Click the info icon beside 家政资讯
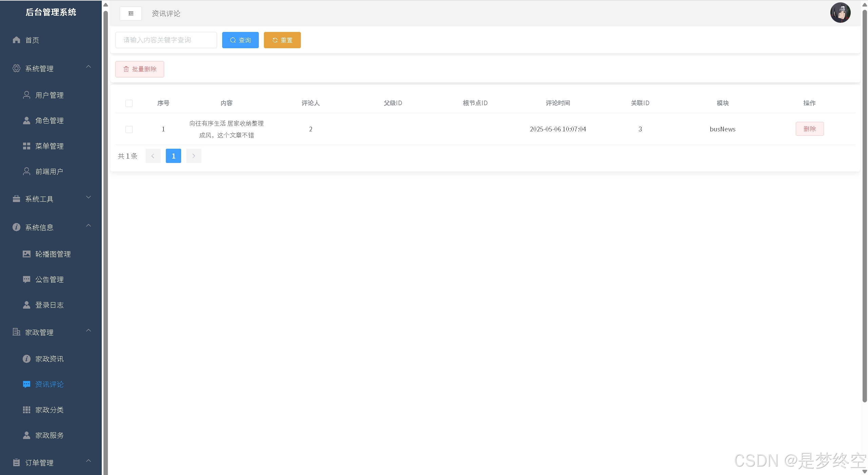 point(26,359)
